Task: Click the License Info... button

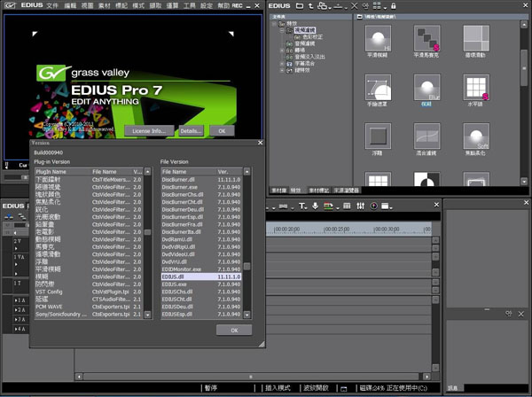Action: (x=149, y=131)
